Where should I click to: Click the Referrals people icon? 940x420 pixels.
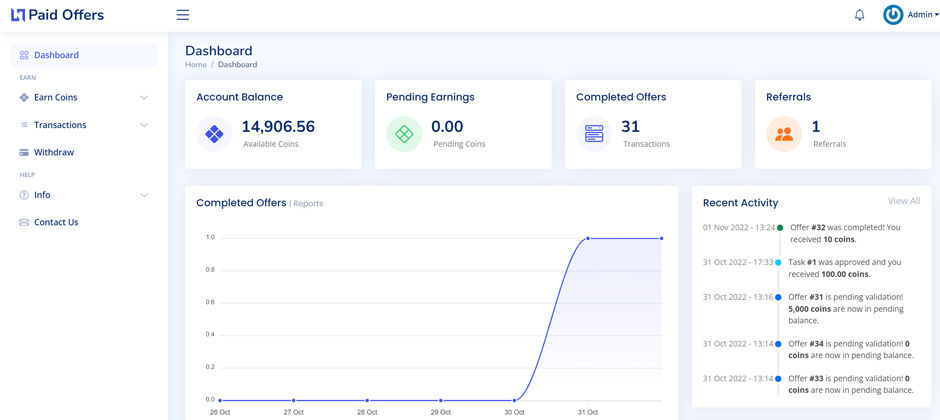click(784, 134)
